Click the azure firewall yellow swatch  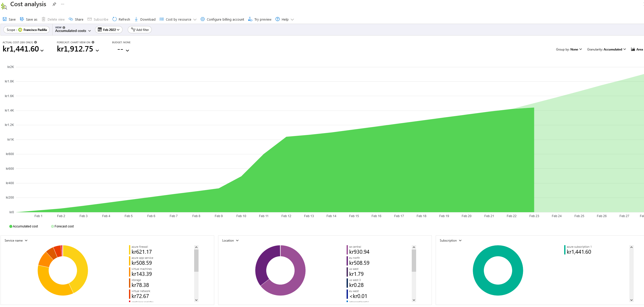coord(130,250)
